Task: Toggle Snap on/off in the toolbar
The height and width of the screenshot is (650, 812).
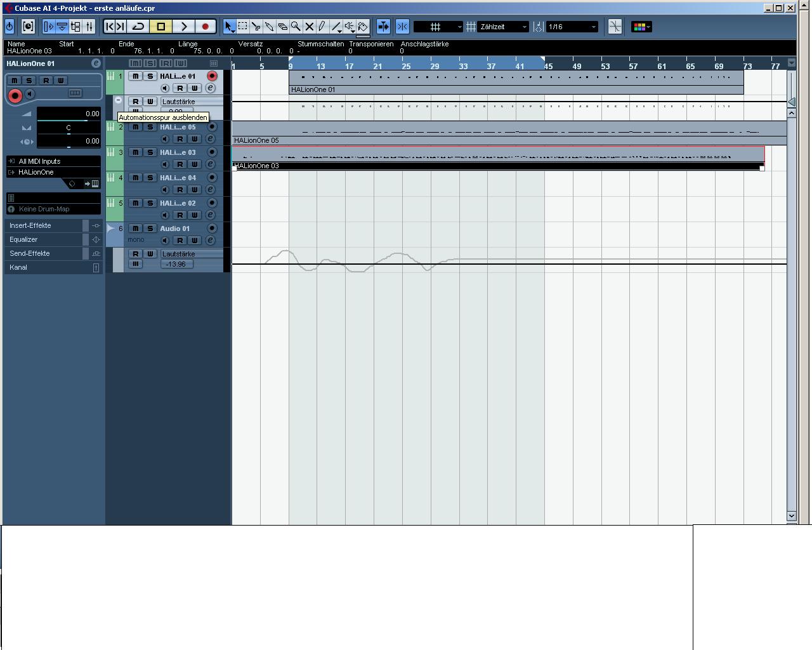Action: (x=402, y=27)
